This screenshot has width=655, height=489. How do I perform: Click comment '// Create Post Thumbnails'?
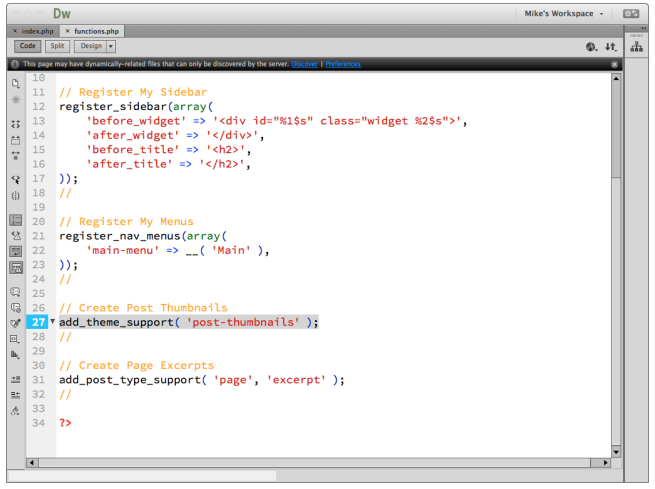pos(143,308)
